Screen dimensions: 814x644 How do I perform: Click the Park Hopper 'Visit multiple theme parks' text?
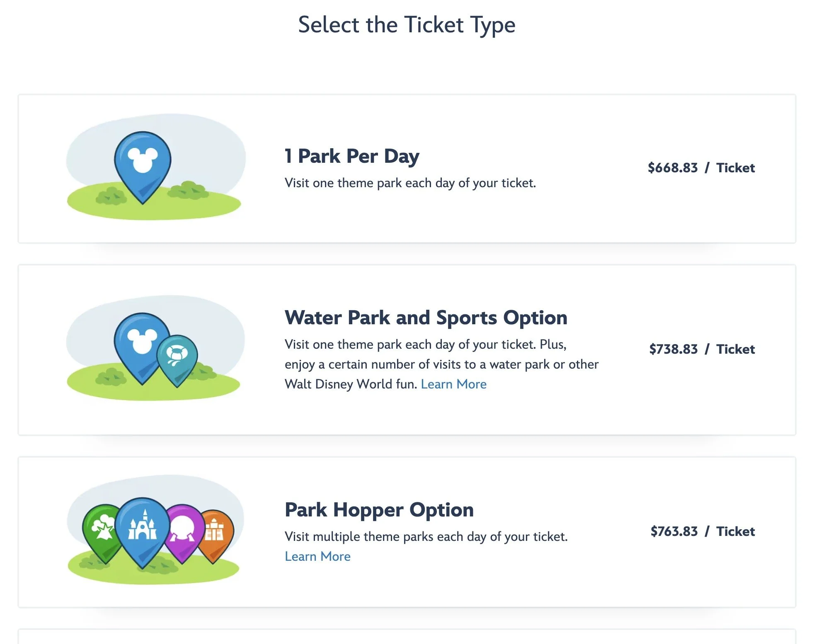[x=426, y=537]
